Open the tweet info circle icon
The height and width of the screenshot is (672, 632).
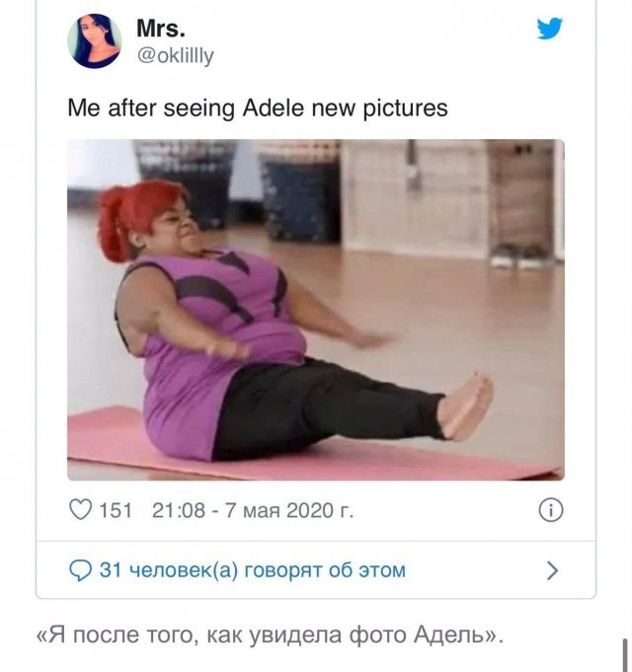pyautogui.click(x=551, y=510)
